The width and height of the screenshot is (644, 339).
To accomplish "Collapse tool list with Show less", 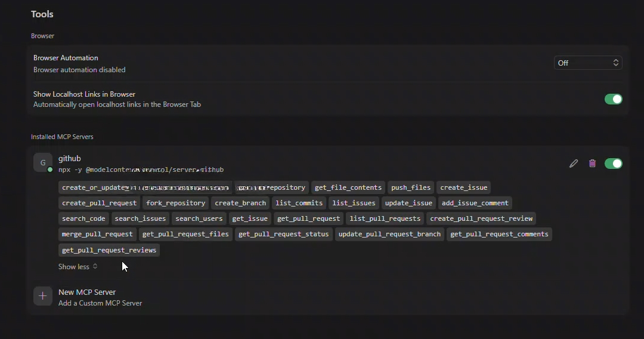I will (78, 267).
